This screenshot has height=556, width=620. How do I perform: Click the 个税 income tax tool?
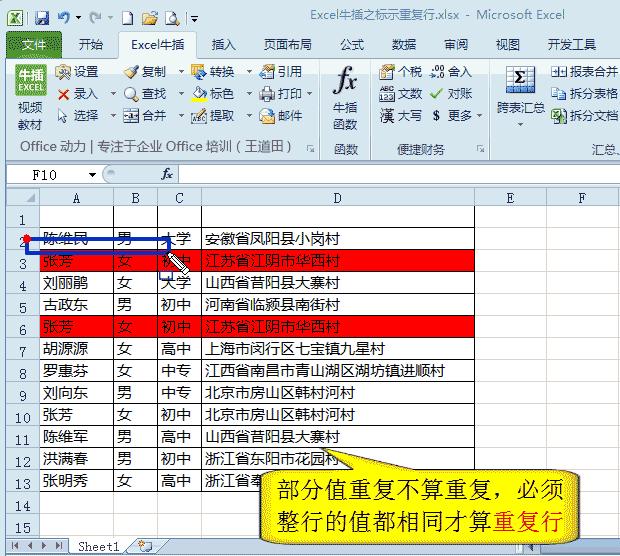[x=401, y=72]
